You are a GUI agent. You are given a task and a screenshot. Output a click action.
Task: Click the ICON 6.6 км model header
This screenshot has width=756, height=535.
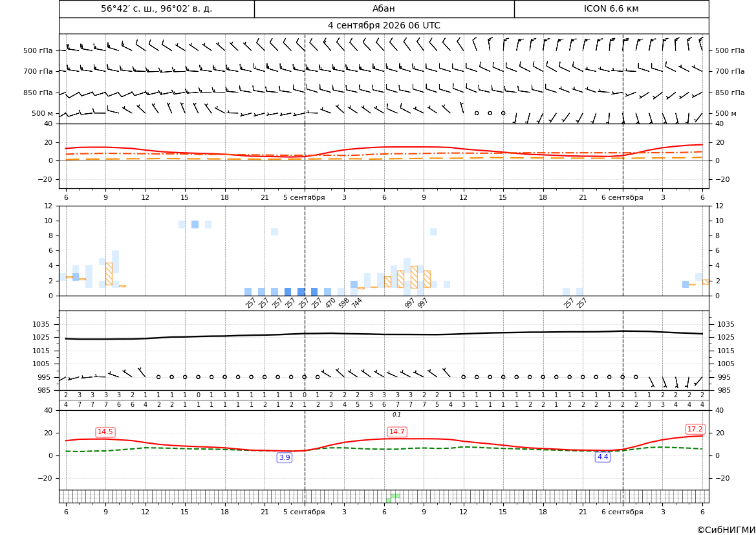point(611,8)
